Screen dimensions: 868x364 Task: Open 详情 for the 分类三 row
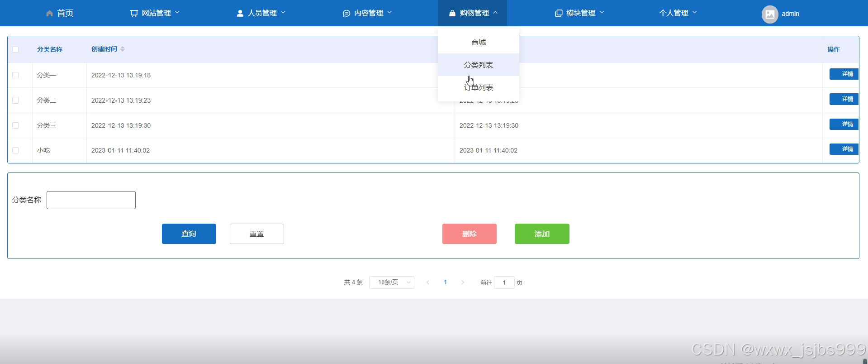click(x=844, y=124)
